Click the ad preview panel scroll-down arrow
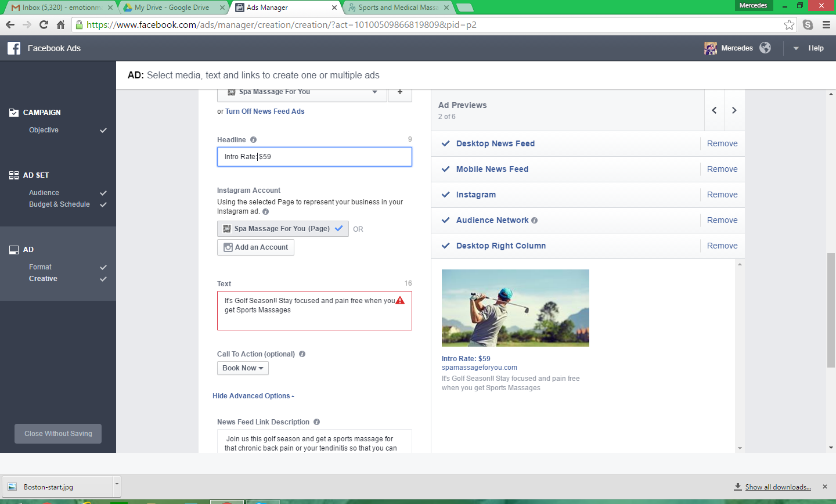Screen dimensions: 836x504 coord(740,448)
